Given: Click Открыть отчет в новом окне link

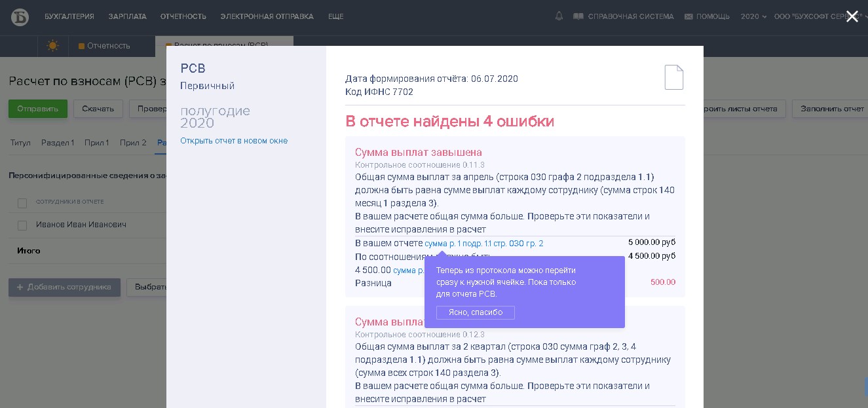Looking at the screenshot, I should (234, 141).
